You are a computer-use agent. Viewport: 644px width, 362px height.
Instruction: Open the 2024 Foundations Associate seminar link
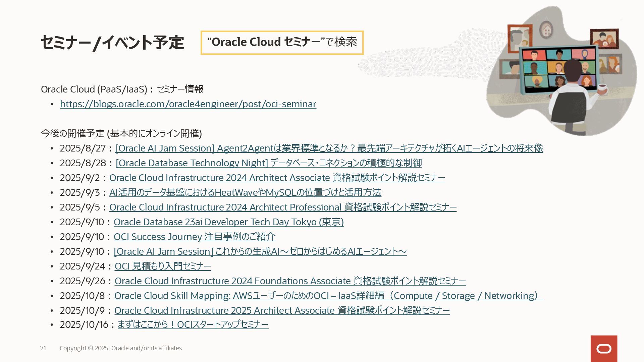[x=290, y=281]
